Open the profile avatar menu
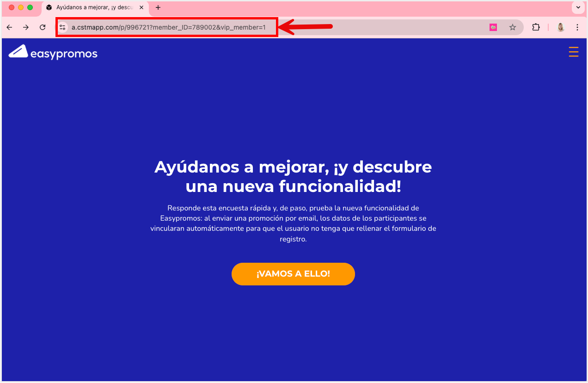 coord(561,27)
